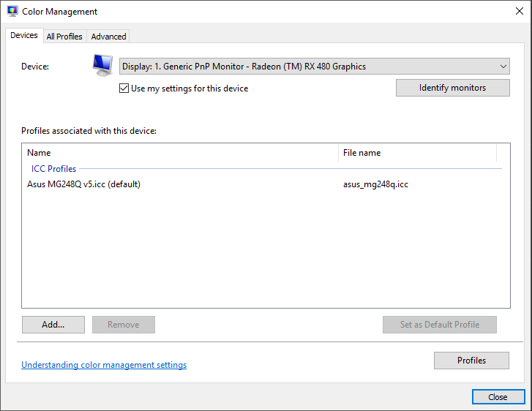Open Understanding color management settings link

click(104, 365)
